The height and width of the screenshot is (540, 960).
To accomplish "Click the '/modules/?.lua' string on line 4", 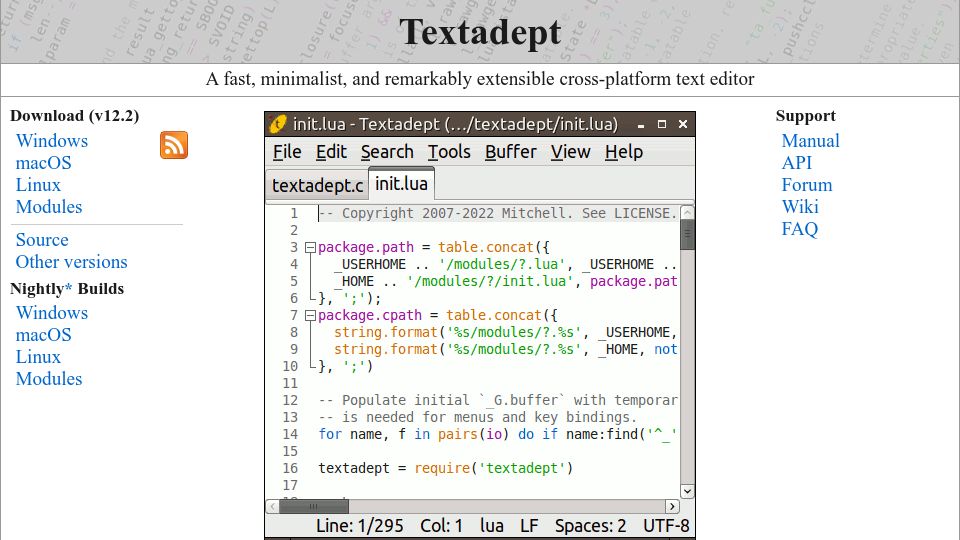I will point(501,264).
